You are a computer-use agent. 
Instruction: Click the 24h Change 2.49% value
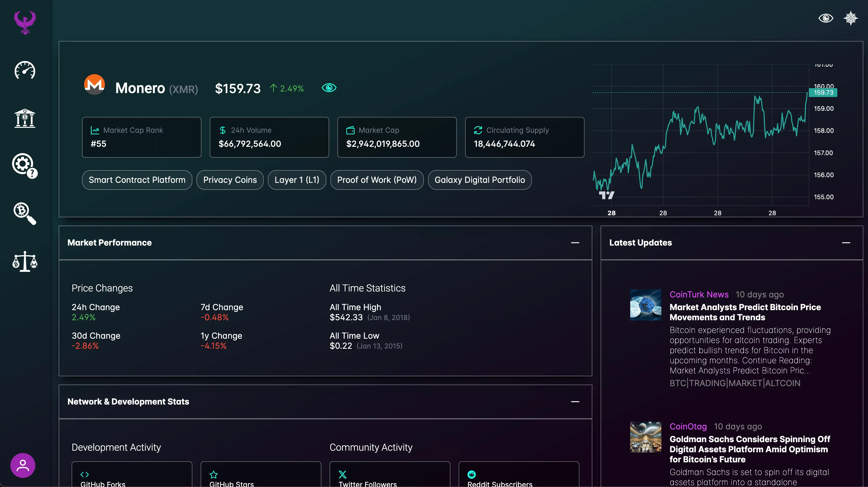pyautogui.click(x=84, y=317)
